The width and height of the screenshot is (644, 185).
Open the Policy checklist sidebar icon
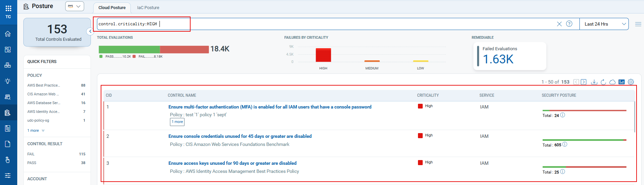(x=8, y=128)
